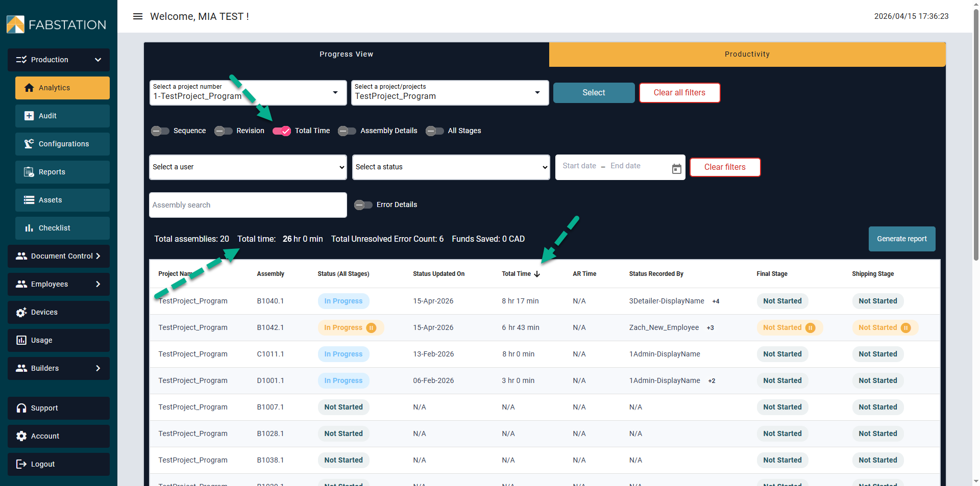This screenshot has width=980, height=486.
Task: Click the Generate report button
Action: 901,239
